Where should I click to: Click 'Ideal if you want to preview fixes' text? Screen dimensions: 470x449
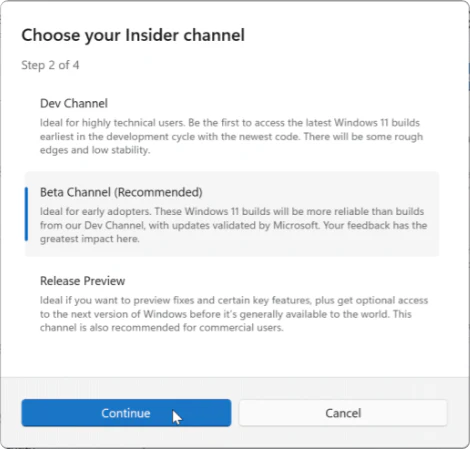[x=113, y=300]
